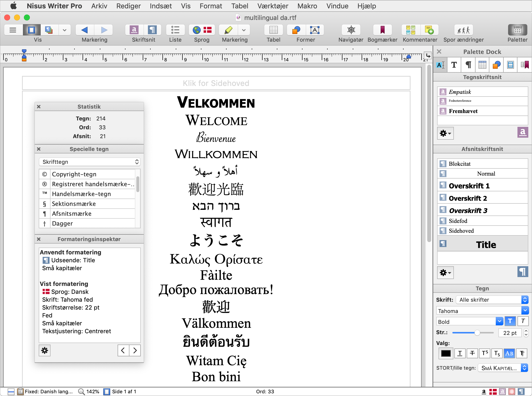The width and height of the screenshot is (532, 396).
Task: Switch to paragraph palette group tab
Action: click(468, 65)
